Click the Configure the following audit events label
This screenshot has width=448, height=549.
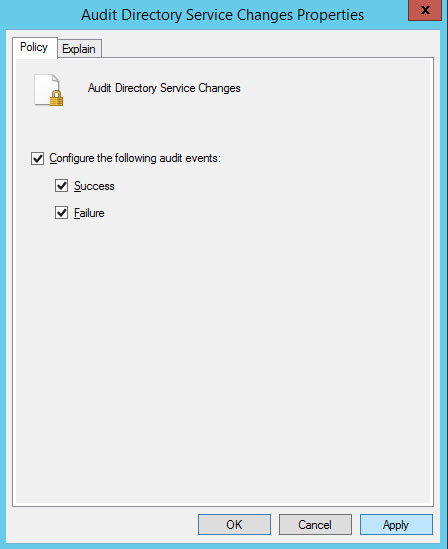135,158
